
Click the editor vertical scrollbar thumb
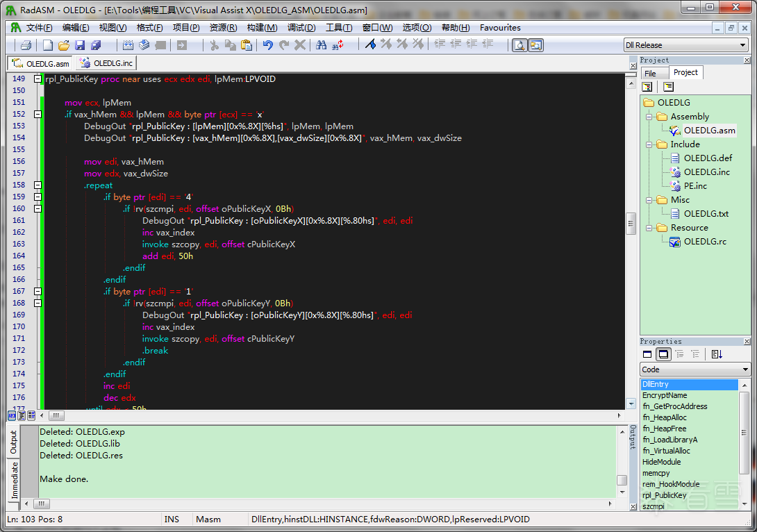[631, 224]
